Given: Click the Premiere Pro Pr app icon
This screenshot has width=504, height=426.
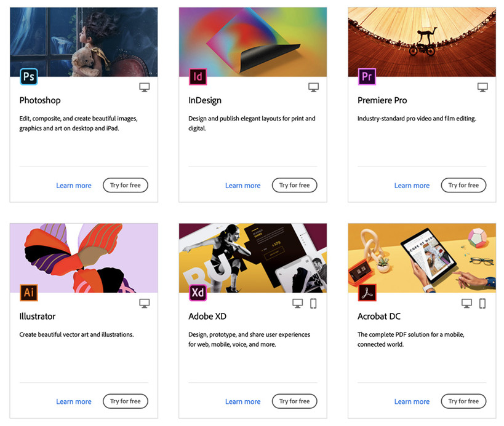Looking at the screenshot, I should pyautogui.click(x=367, y=77).
